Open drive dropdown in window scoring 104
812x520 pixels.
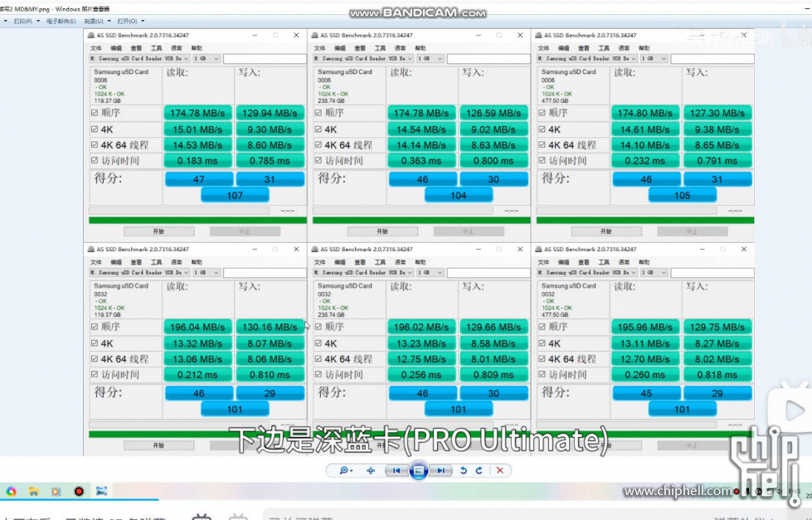(x=363, y=59)
